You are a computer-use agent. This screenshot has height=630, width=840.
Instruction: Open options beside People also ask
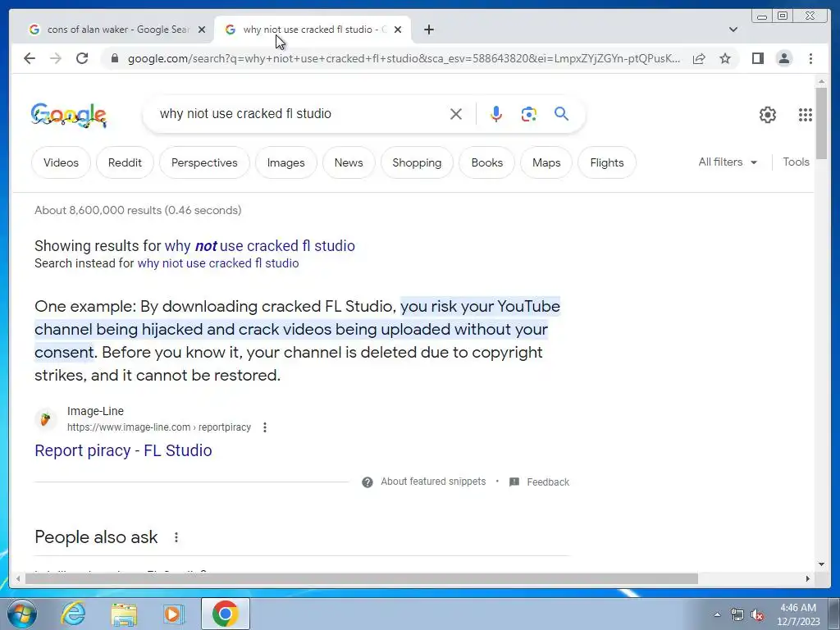pos(176,537)
